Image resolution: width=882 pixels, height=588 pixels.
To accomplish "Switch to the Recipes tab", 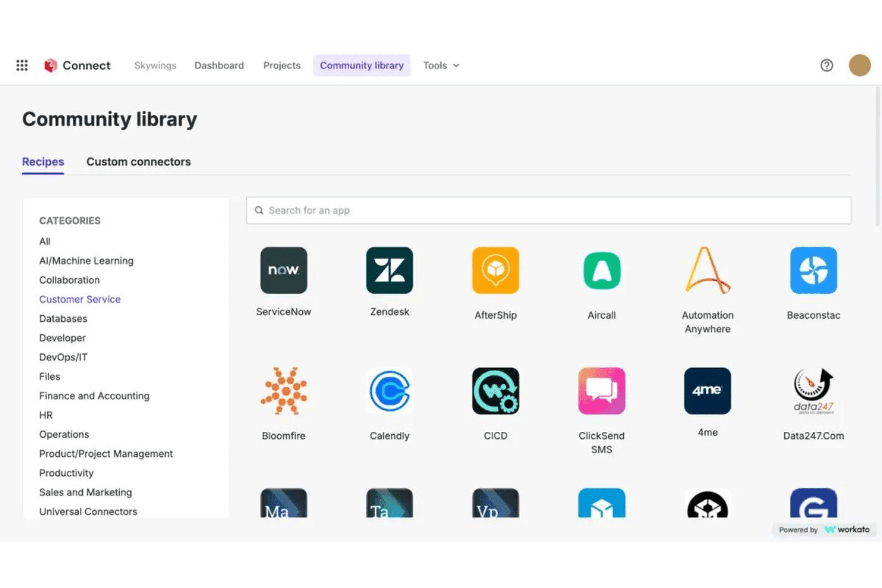I will click(43, 162).
